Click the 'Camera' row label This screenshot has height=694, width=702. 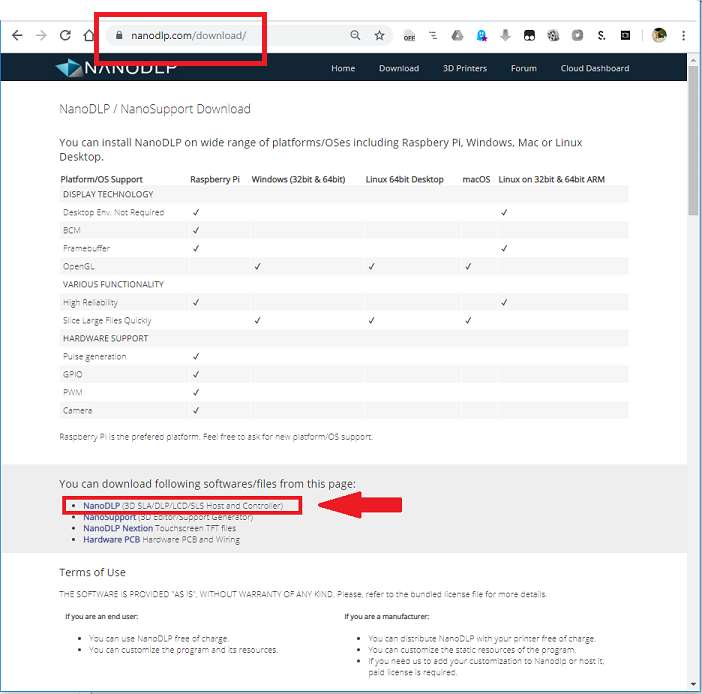(77, 410)
